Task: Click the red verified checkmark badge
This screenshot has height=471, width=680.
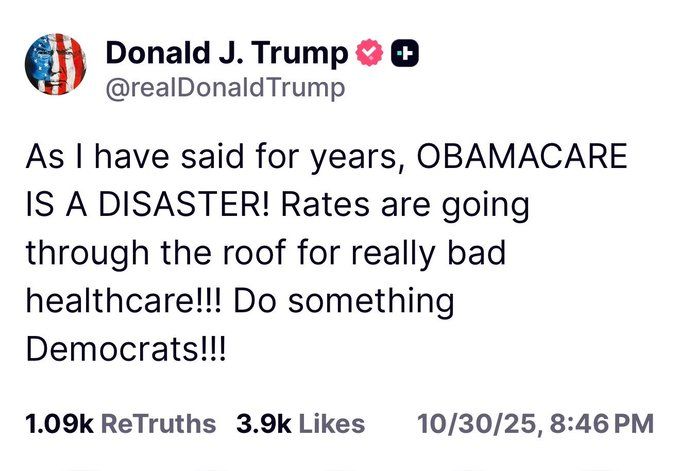Action: tap(369, 52)
